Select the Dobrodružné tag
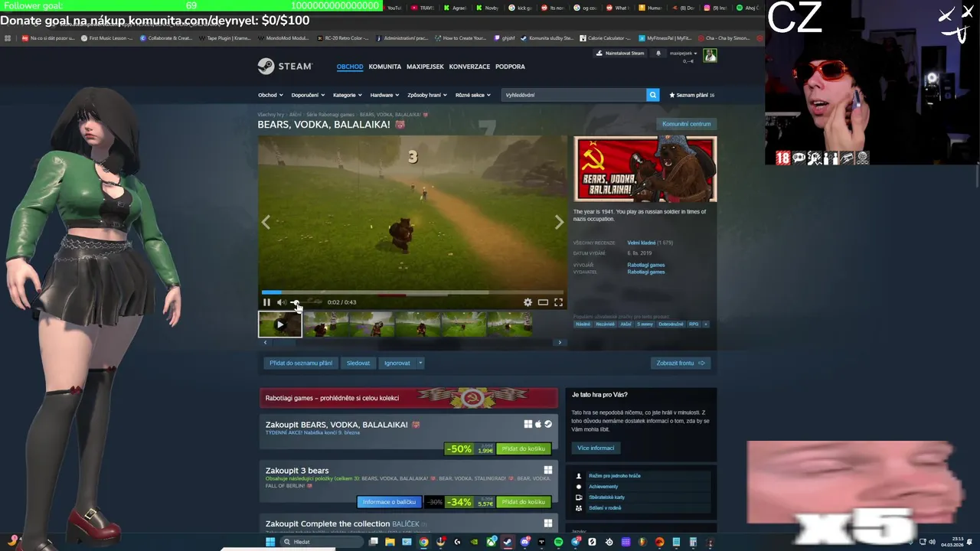The width and height of the screenshot is (980, 551). 671,324
